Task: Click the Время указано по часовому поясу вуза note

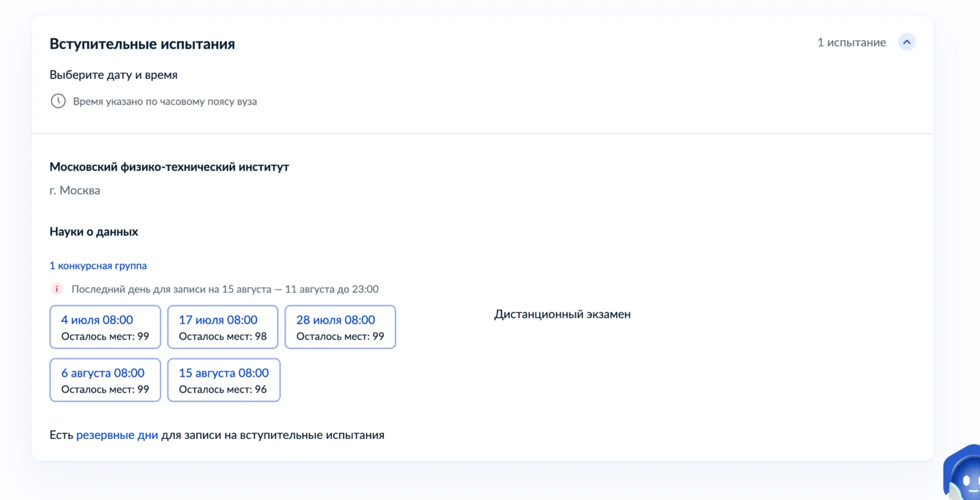Action: [165, 101]
